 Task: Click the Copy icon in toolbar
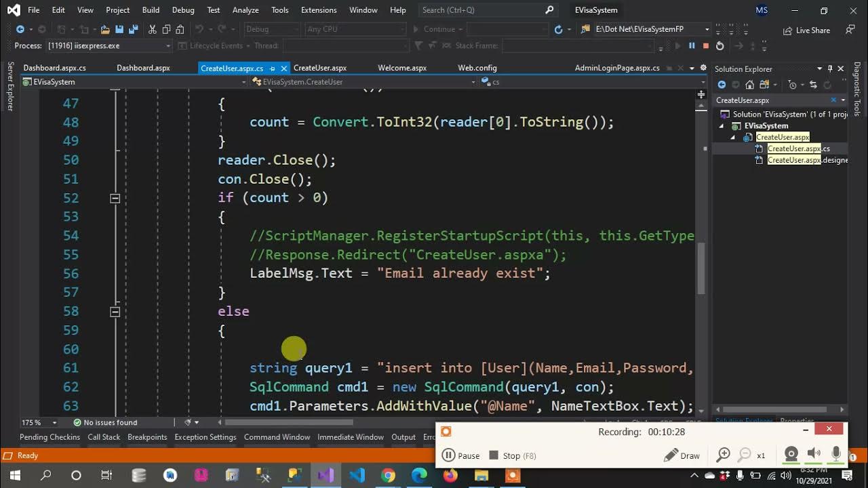(x=167, y=29)
